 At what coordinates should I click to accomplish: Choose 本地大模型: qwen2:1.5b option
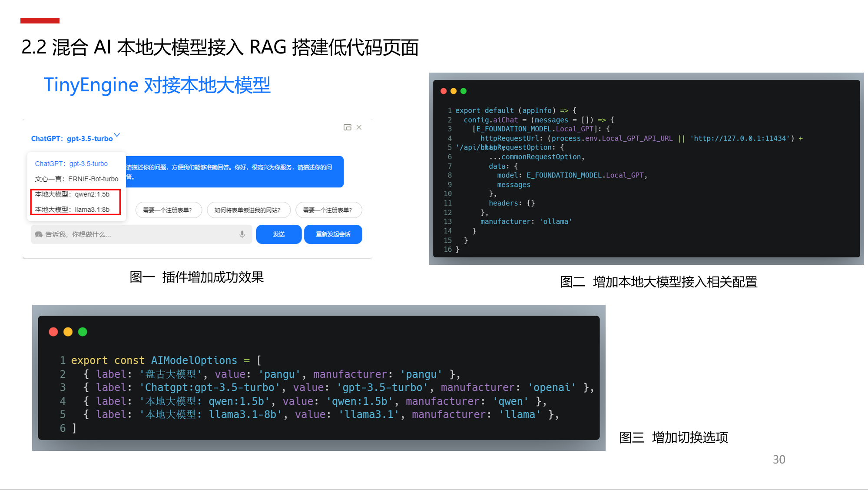pos(72,194)
